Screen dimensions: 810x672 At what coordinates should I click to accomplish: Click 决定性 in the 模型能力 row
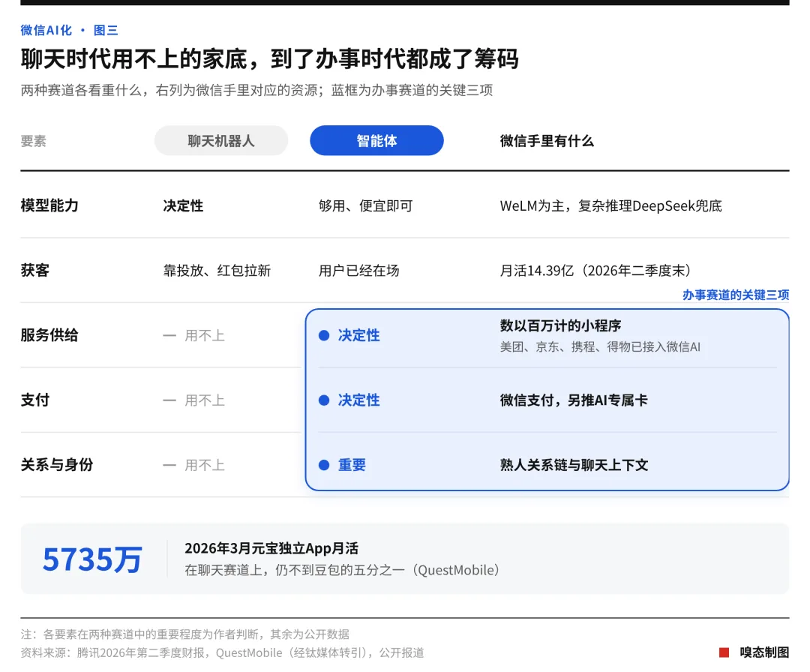click(183, 206)
